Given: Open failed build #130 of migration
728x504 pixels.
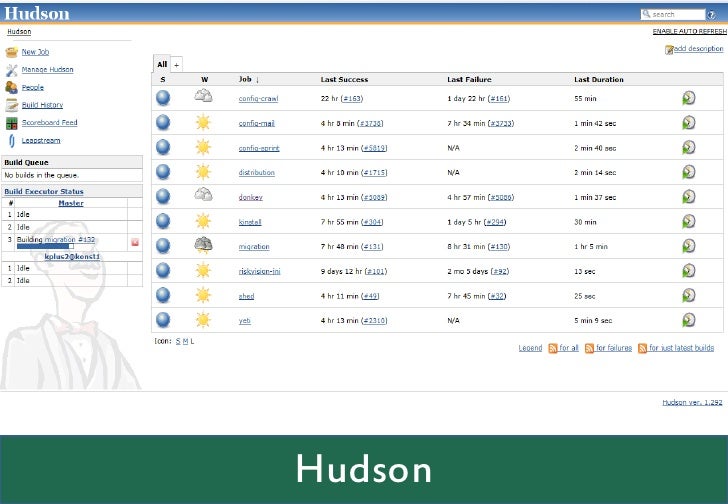Looking at the screenshot, I should (499, 246).
